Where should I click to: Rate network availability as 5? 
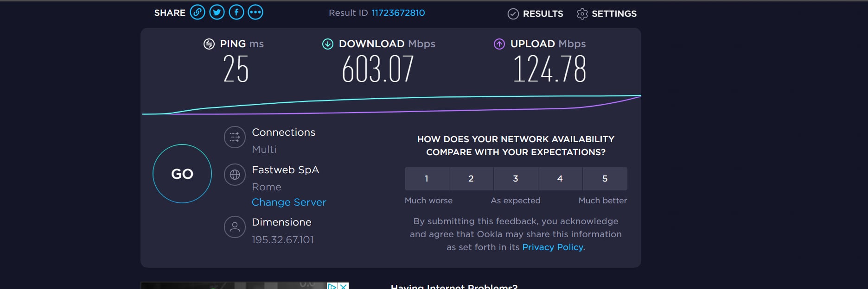pyautogui.click(x=605, y=179)
